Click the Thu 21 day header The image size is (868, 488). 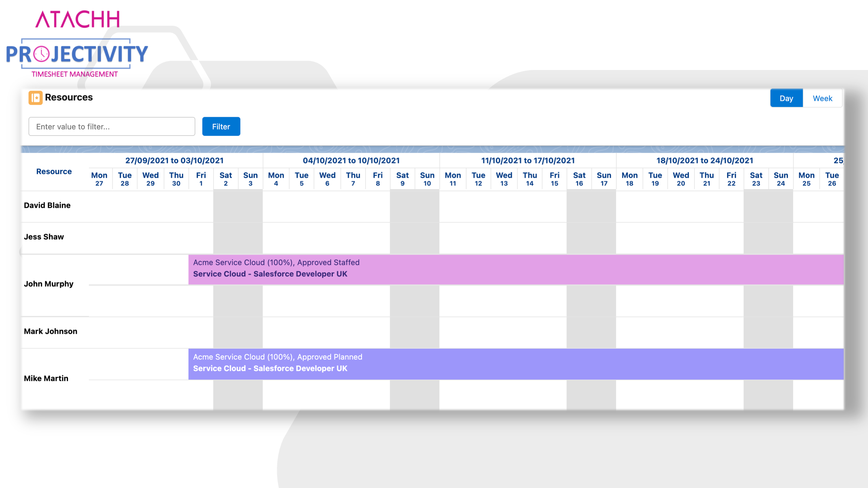point(706,179)
